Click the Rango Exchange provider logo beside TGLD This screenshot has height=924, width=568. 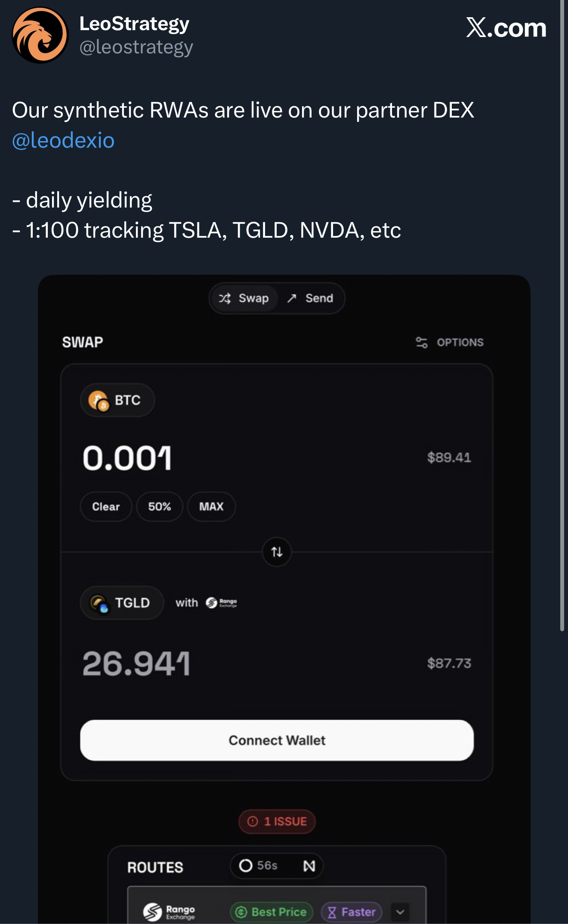click(x=221, y=603)
